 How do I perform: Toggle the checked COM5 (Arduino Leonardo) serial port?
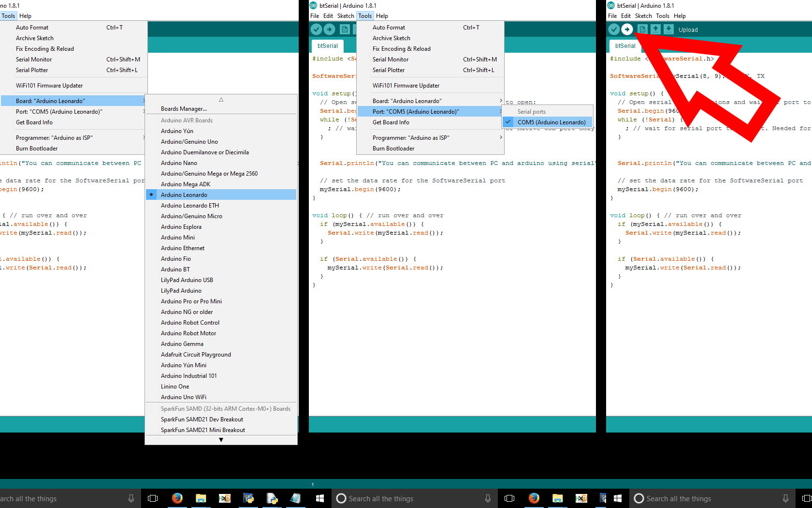click(x=548, y=122)
